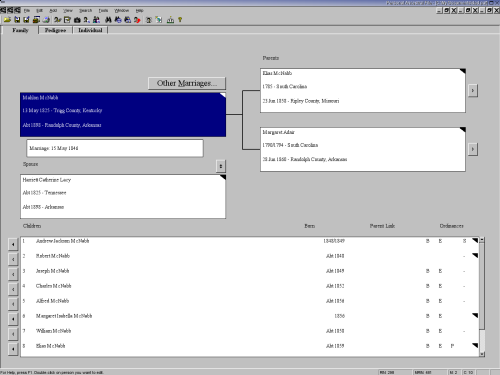Click the Open file folder icon
The height and width of the screenshot is (375, 500).
7,20
